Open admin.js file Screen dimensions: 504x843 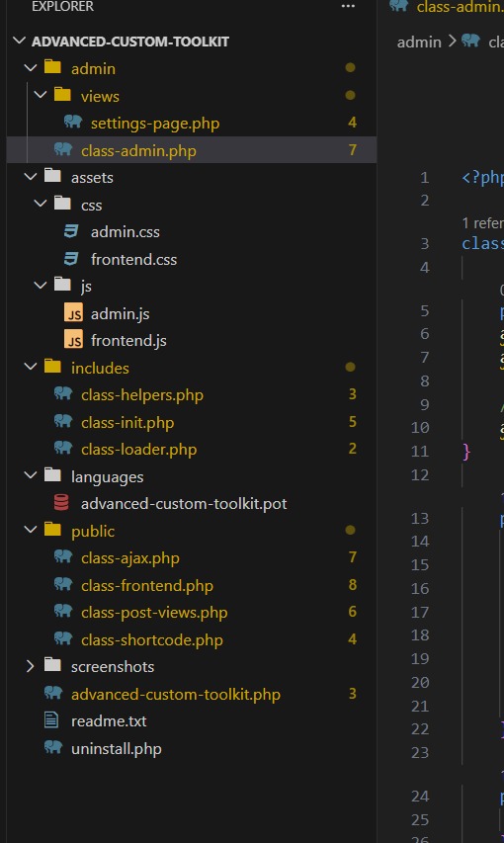click(121, 313)
